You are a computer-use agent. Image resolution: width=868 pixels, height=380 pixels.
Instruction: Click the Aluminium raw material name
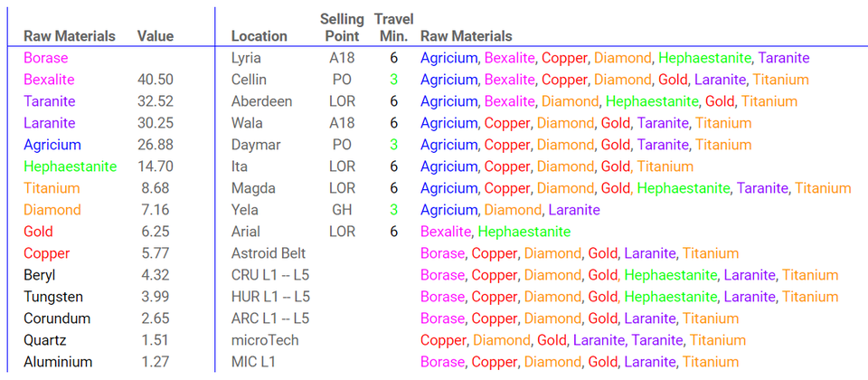(58, 362)
